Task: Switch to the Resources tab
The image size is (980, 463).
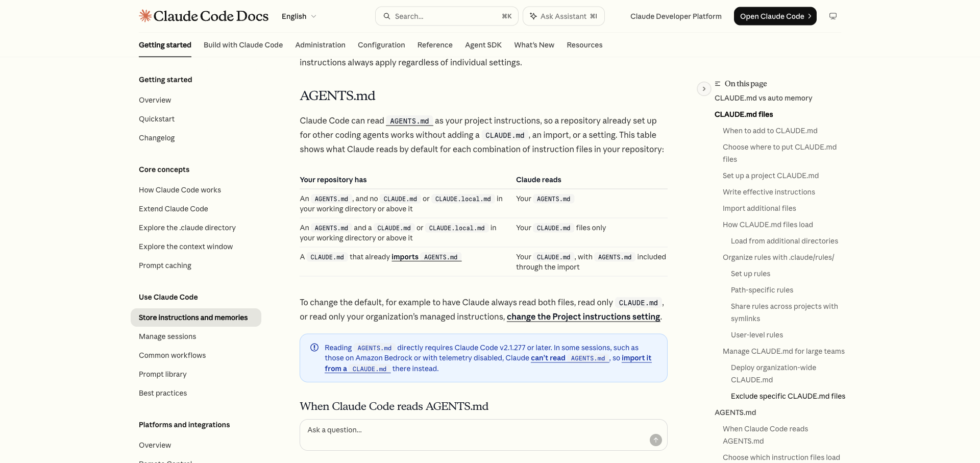Action: pos(584,45)
